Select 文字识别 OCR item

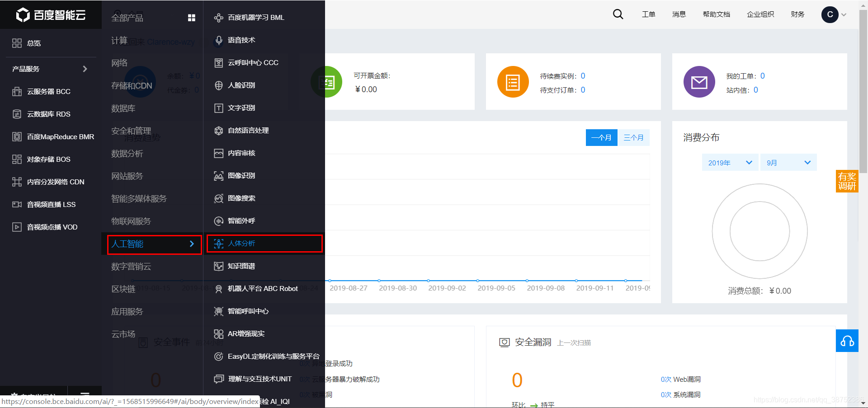235,108
